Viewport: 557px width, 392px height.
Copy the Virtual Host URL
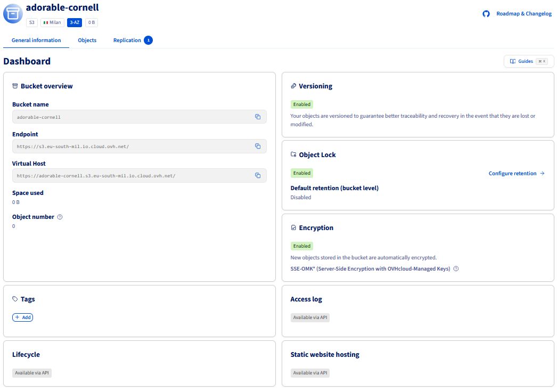pyautogui.click(x=257, y=175)
